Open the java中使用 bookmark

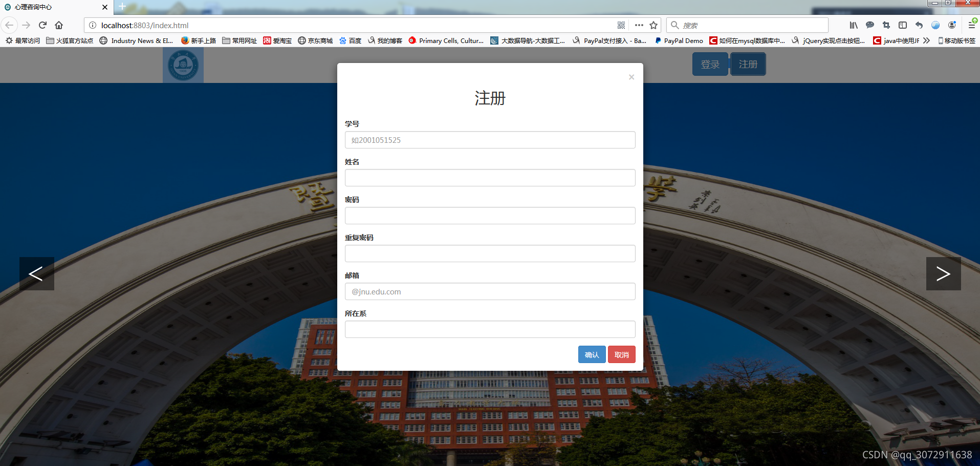click(896, 40)
